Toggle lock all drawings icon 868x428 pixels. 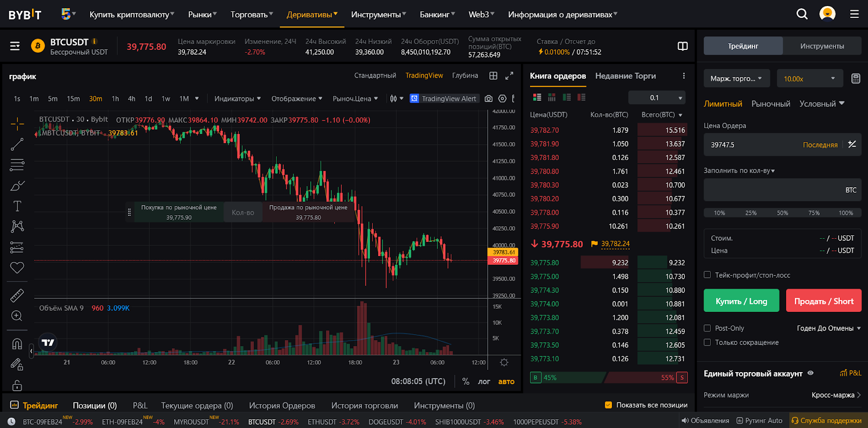(x=17, y=385)
